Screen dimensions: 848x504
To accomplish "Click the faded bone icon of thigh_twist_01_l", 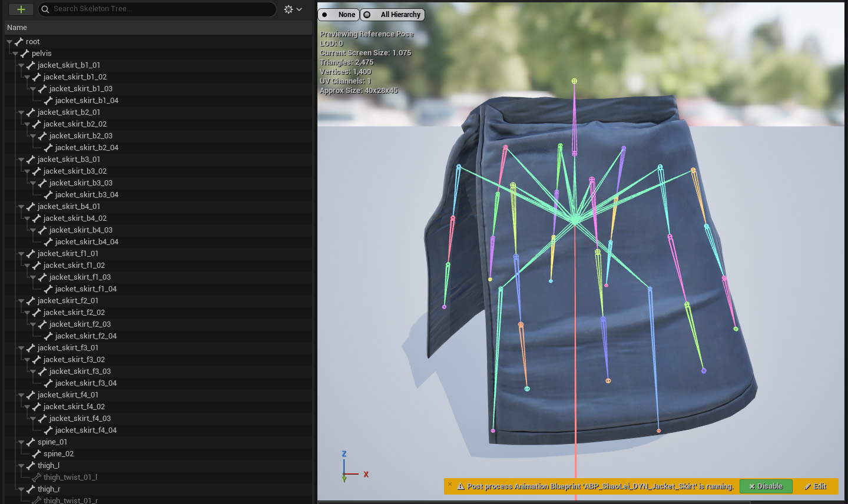I will 37,478.
